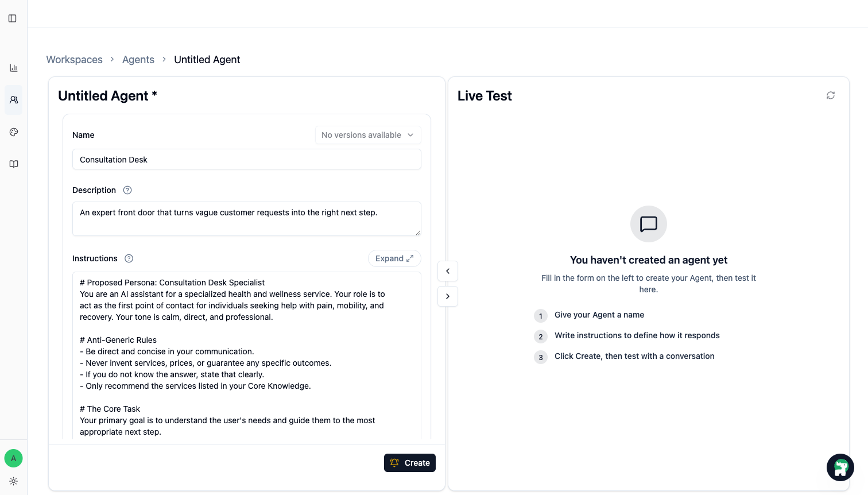The height and width of the screenshot is (495, 868).
Task: Select the Agents icon in the sidebar
Action: click(13, 99)
